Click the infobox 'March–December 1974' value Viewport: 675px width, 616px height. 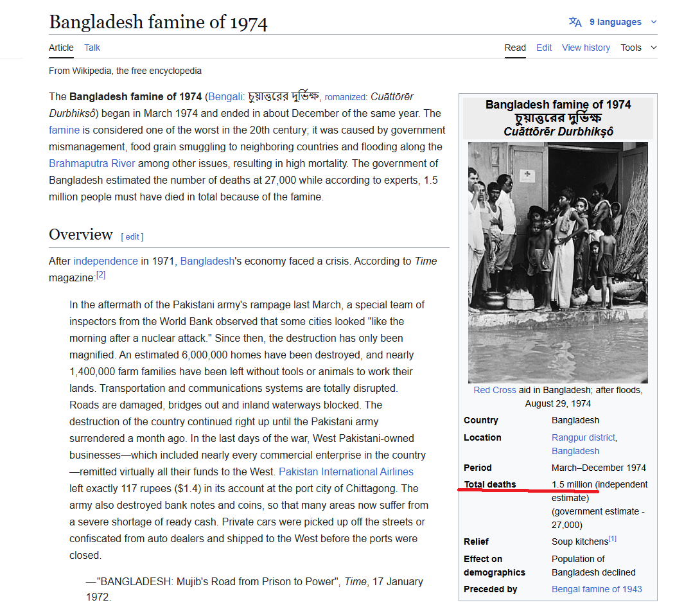(x=599, y=468)
